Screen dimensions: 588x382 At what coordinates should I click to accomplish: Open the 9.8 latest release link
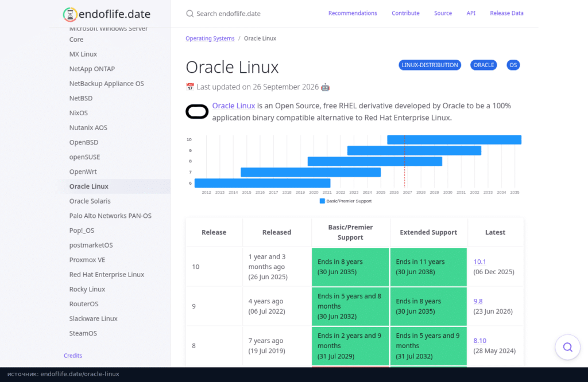coord(478,301)
